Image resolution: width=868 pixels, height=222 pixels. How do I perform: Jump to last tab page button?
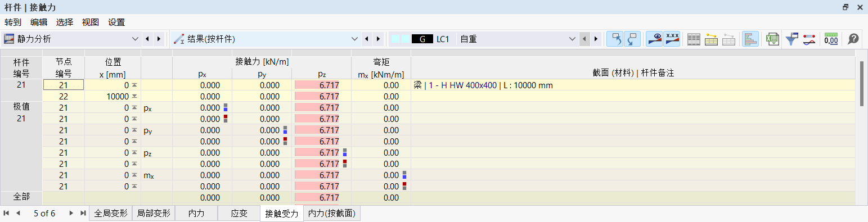[x=83, y=213]
